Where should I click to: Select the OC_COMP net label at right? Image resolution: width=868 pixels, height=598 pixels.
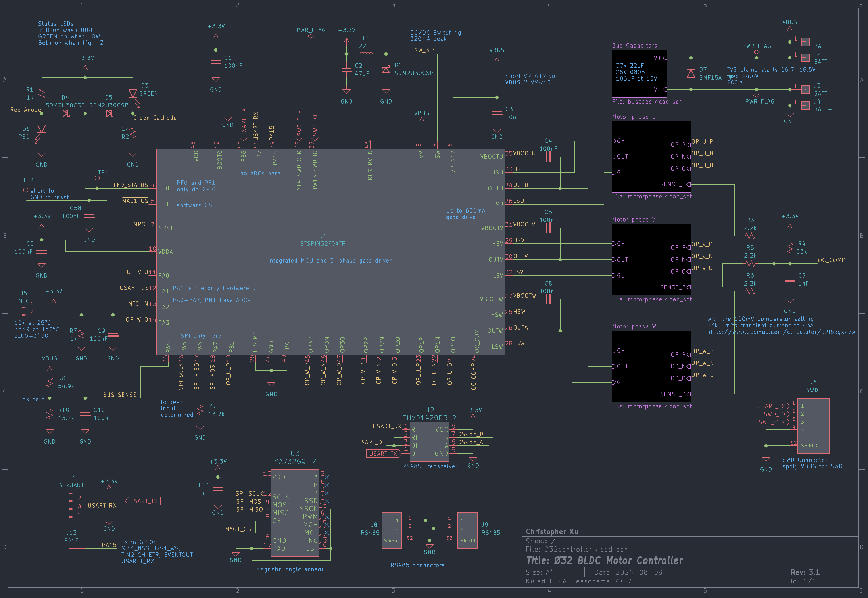(832, 260)
